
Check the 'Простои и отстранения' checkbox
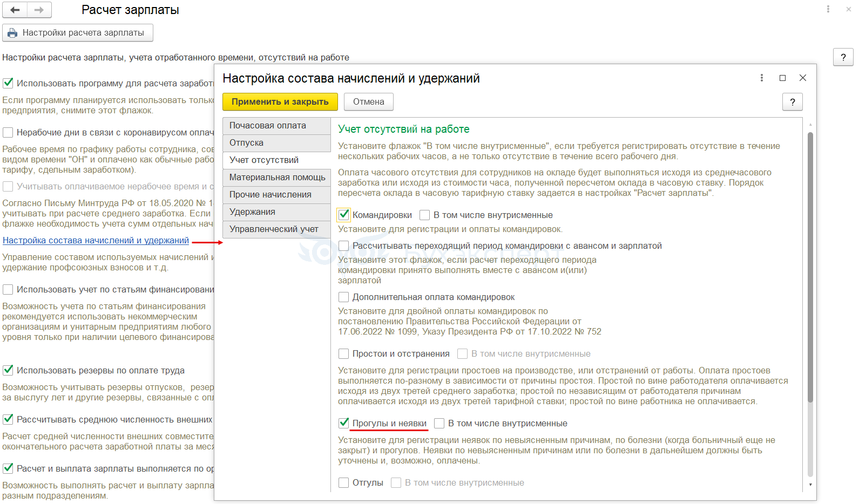click(x=343, y=354)
